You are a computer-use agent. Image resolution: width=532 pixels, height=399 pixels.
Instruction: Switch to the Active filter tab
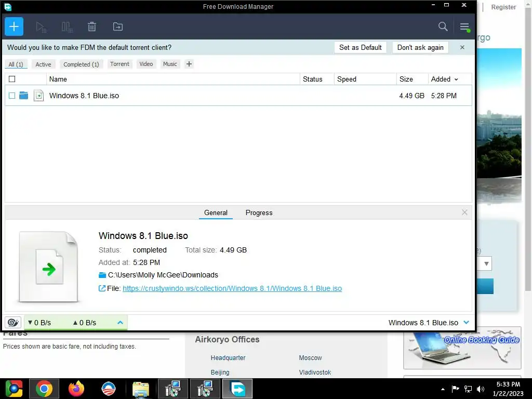(x=44, y=64)
